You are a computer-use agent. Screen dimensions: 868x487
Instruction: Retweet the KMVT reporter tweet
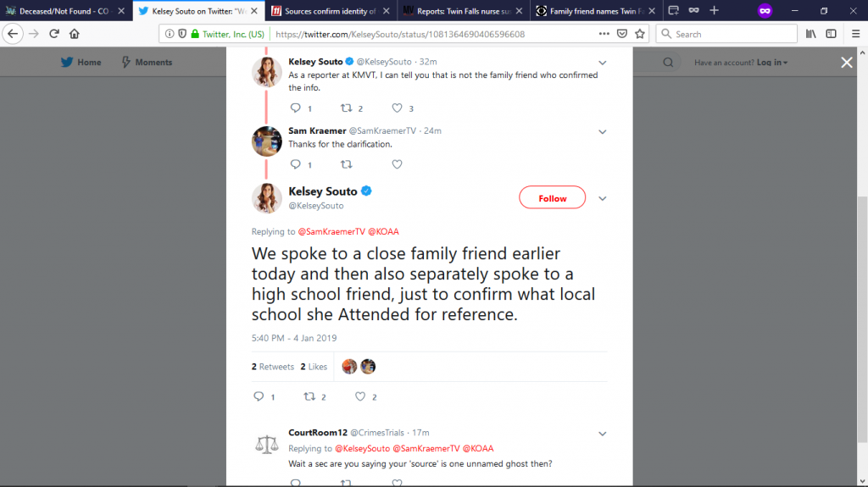tap(346, 108)
